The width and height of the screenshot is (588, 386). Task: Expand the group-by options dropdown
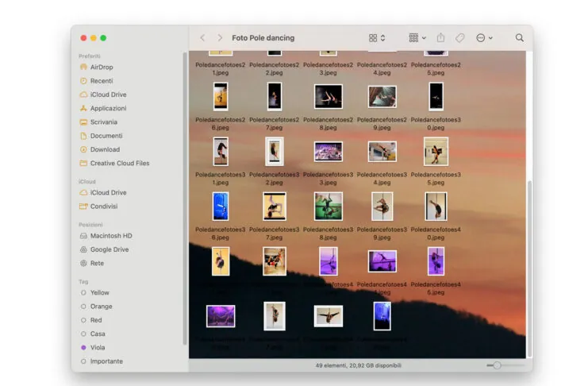tap(417, 37)
